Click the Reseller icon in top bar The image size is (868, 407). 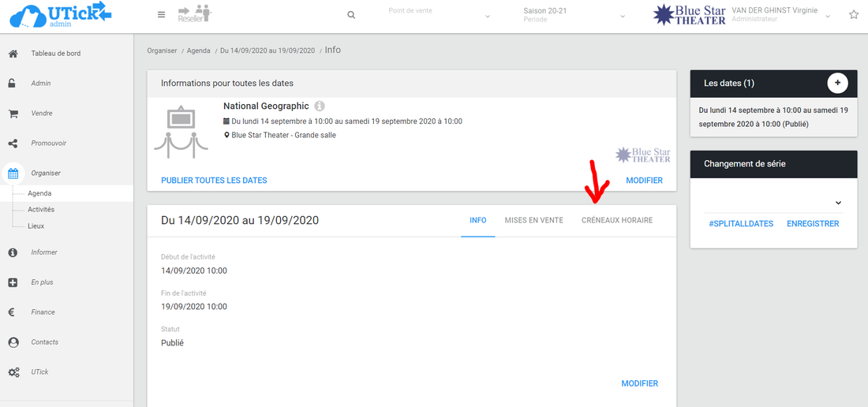194,14
